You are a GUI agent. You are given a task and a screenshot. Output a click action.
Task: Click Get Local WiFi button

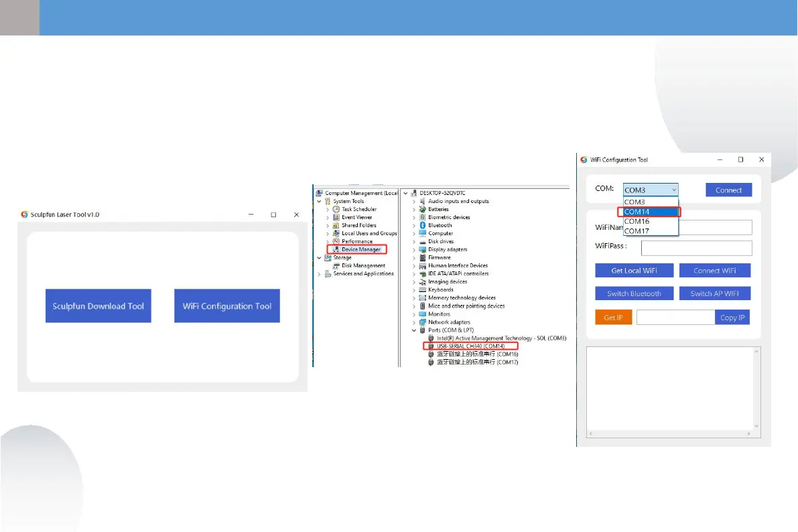tap(634, 270)
